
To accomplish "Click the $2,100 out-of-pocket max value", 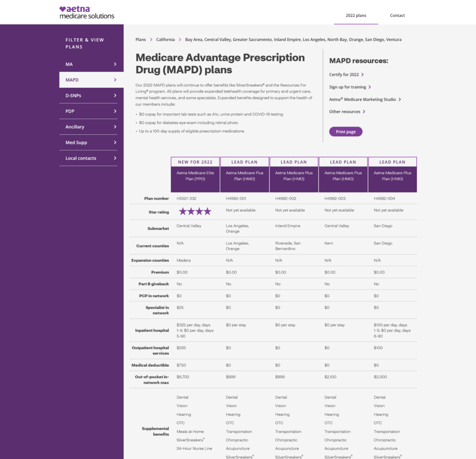I will point(331,377).
